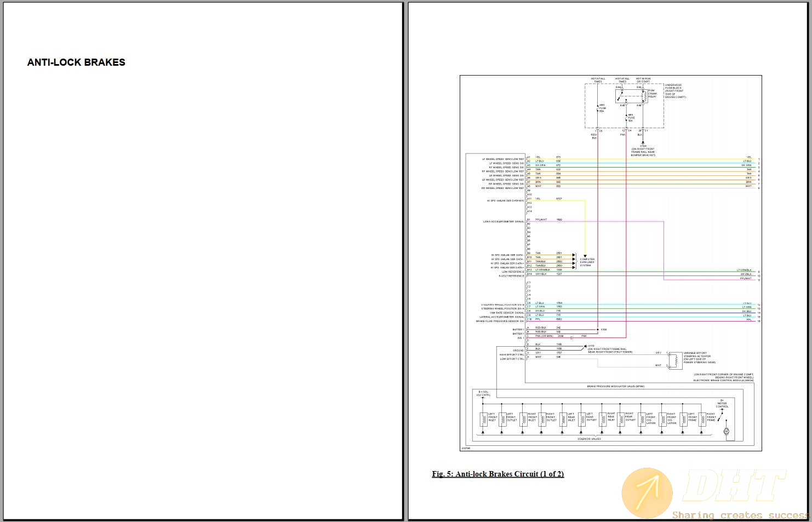The height and width of the screenshot is (522, 812).
Task: Click the 'HIGH EFFORT CTRL' label
Action: tap(512, 355)
